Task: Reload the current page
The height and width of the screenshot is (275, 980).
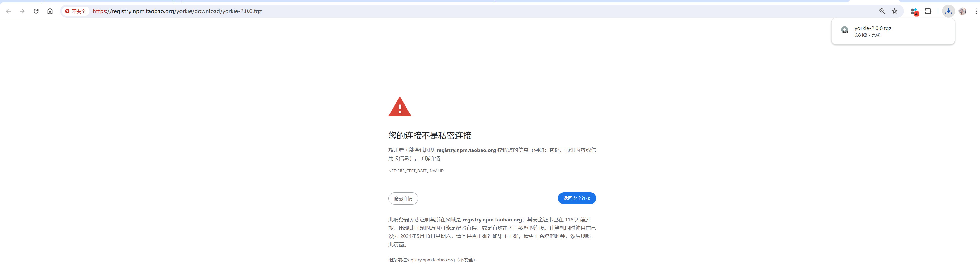Action: [36, 11]
